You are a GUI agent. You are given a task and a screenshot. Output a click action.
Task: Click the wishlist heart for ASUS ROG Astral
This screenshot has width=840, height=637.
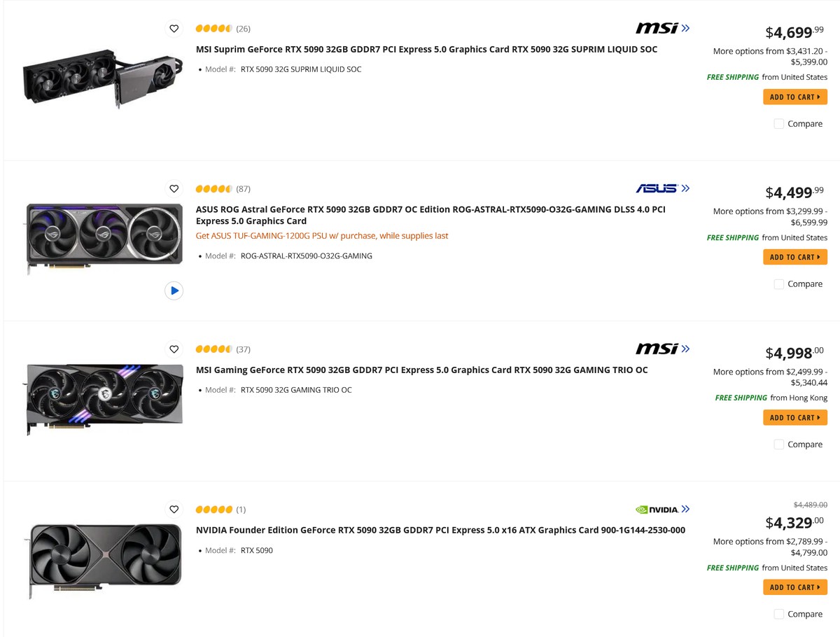(x=174, y=189)
